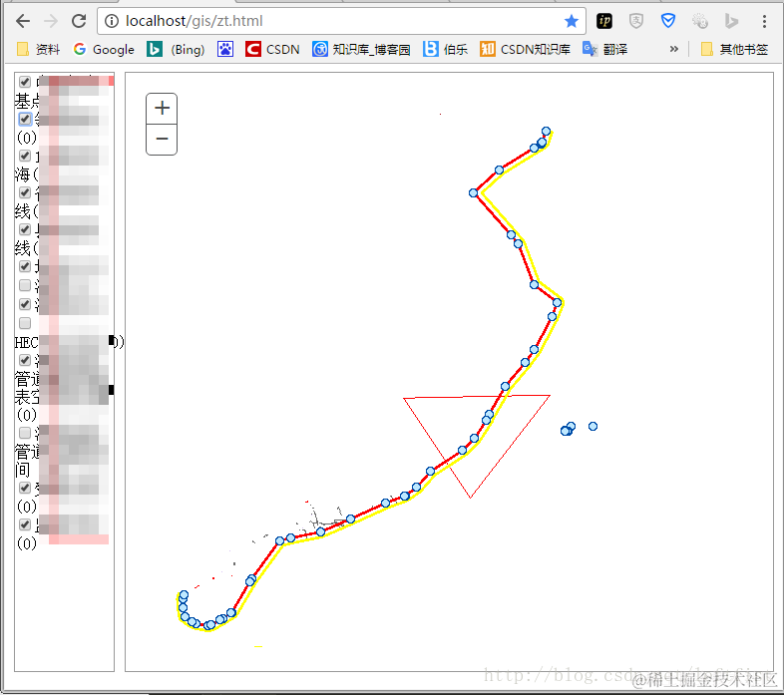Zoom out the map with − button
784x695 pixels.
162,139
